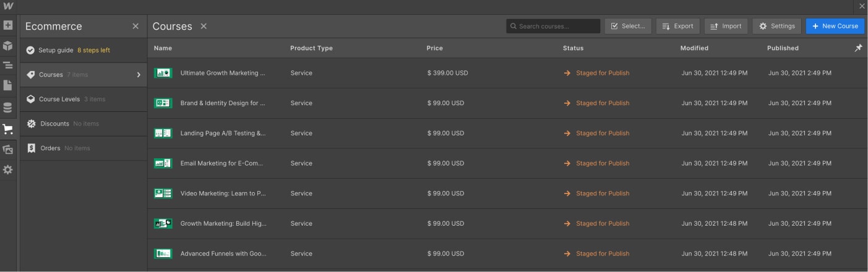Click thumbnail of Growth Marketing: Build course
Image resolution: width=868 pixels, height=272 pixels.
[x=163, y=223]
